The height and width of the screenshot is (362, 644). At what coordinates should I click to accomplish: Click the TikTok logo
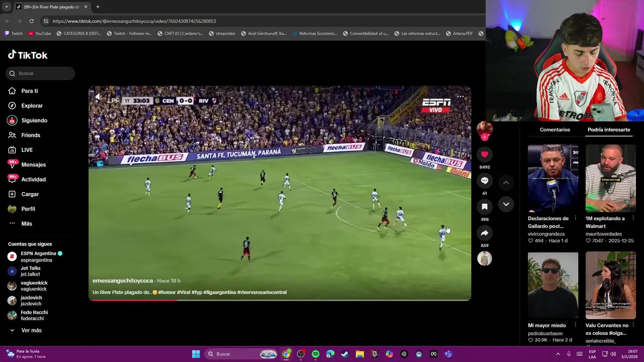pyautogui.click(x=28, y=55)
